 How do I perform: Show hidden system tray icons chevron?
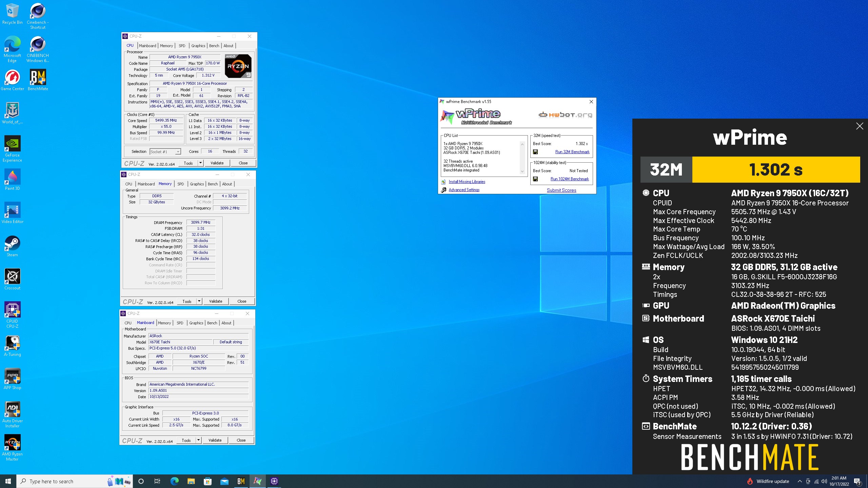pos(800,481)
